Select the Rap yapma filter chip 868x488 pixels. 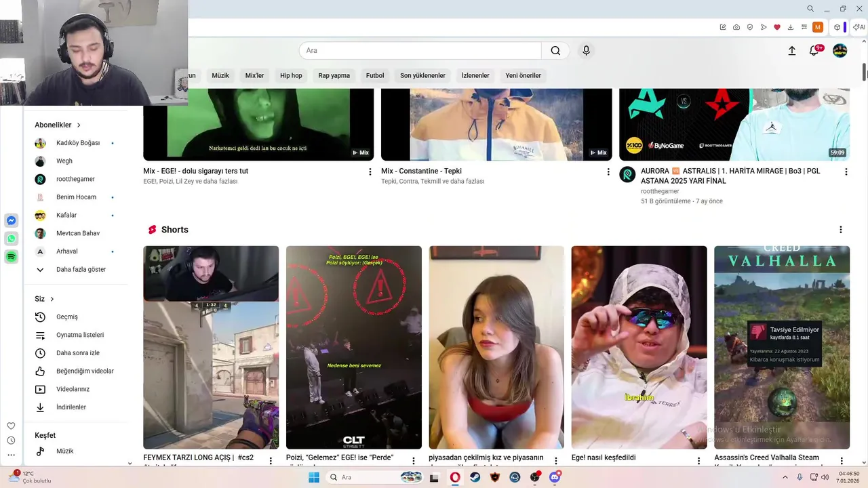[334, 75]
